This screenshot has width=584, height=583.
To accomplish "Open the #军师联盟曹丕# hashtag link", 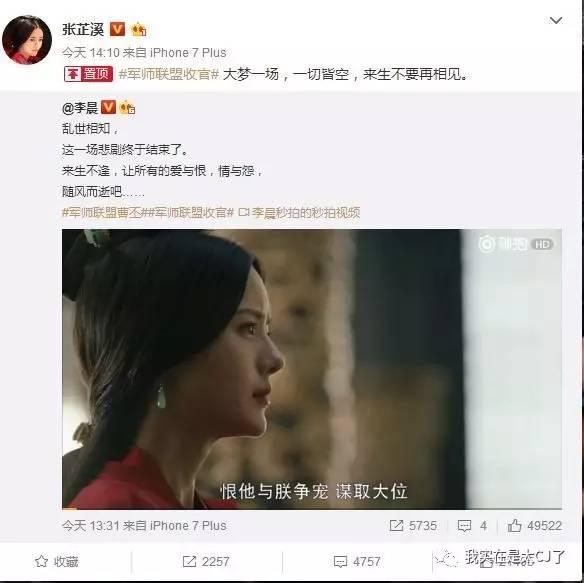I will 102,213.
